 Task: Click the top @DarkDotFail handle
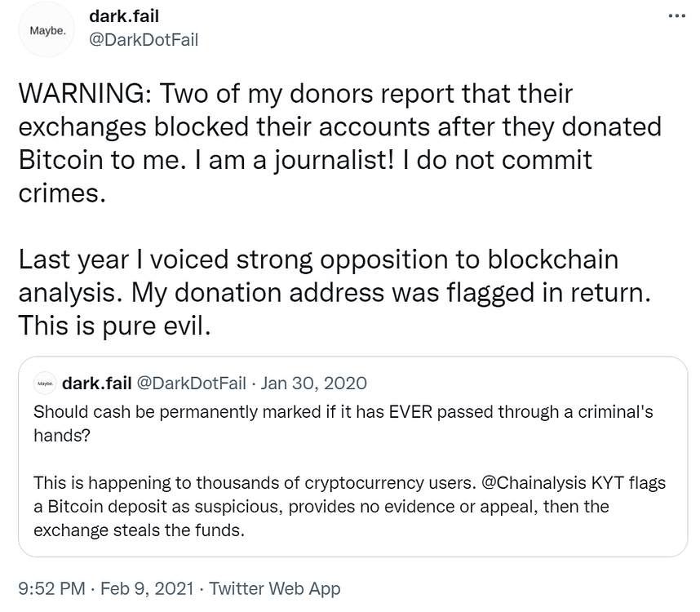tap(144, 40)
